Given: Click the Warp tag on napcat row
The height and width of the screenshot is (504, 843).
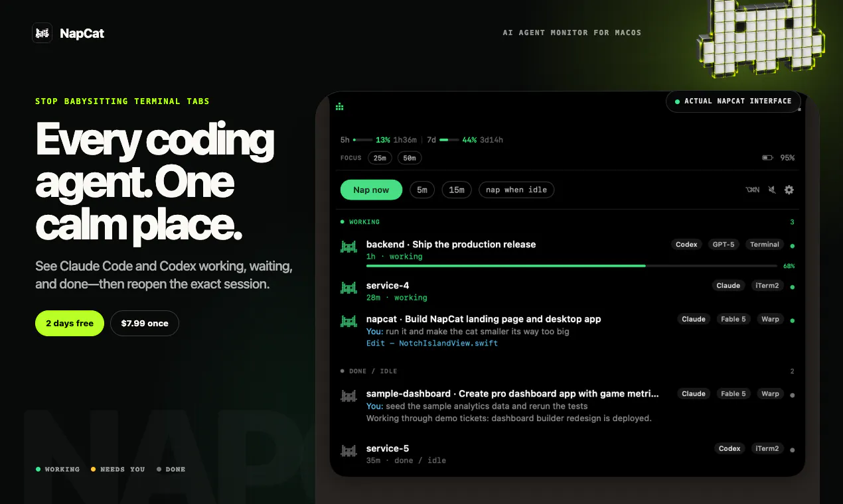Looking at the screenshot, I should click(770, 319).
